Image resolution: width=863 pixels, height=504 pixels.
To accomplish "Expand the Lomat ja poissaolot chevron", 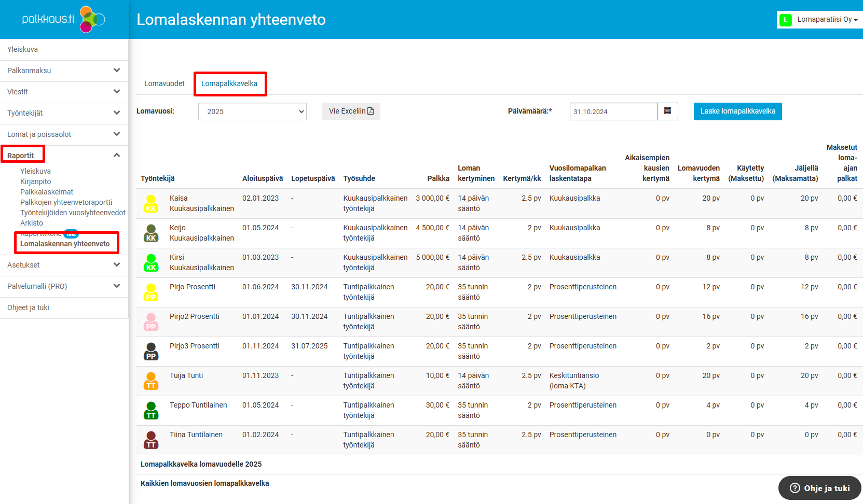I will pos(117,134).
